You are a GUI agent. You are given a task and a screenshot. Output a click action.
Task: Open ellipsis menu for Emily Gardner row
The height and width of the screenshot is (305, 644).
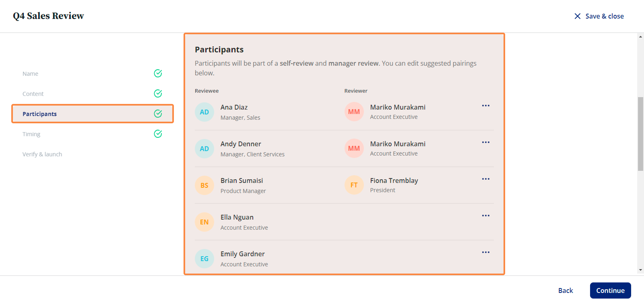pos(485,252)
